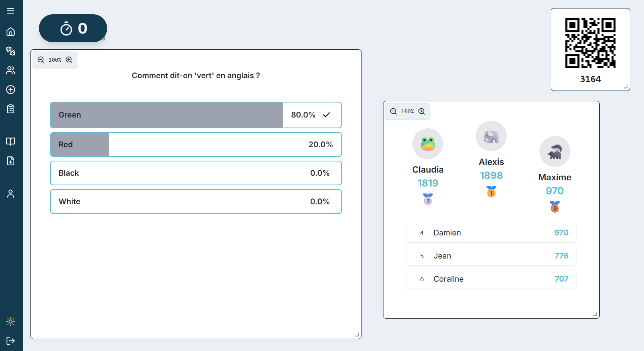This screenshot has width=644, height=351.
Task: Click Damien's leaderboard row
Action: (x=491, y=233)
